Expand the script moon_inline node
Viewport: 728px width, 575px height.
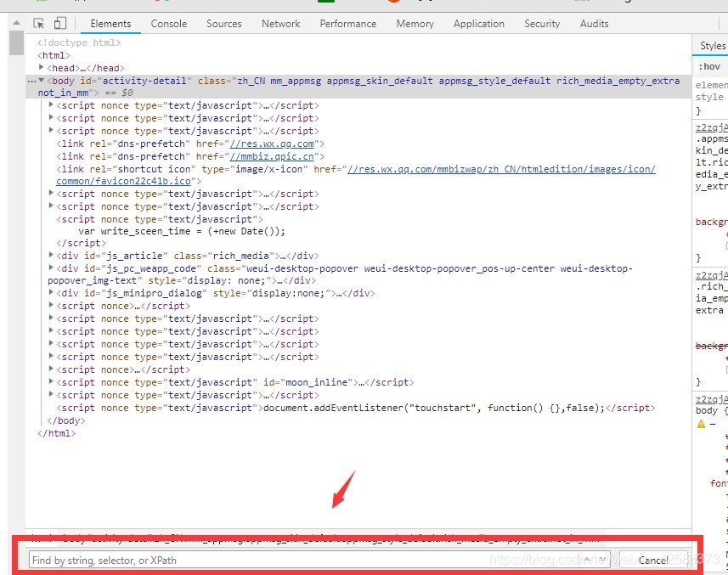coord(51,382)
